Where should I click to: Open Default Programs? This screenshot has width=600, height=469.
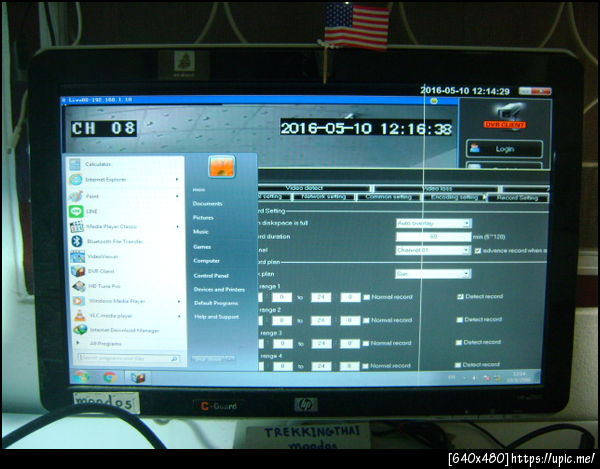tap(216, 303)
